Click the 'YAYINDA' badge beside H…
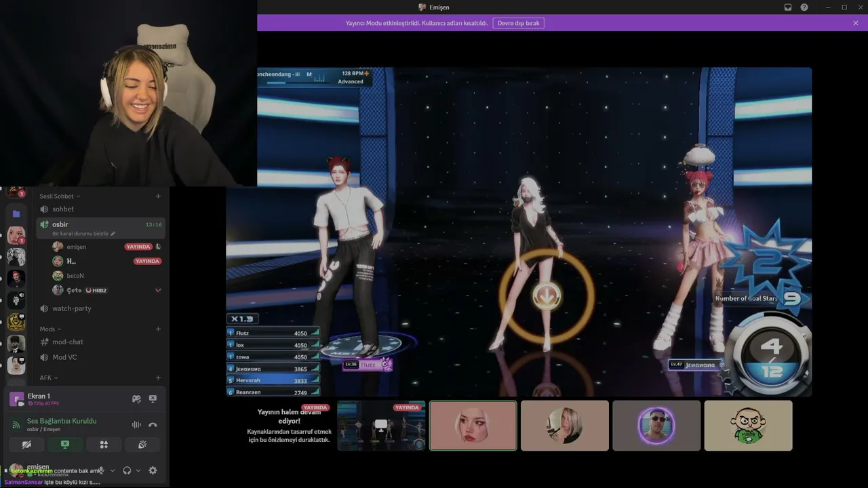868x488 pixels. tap(147, 261)
